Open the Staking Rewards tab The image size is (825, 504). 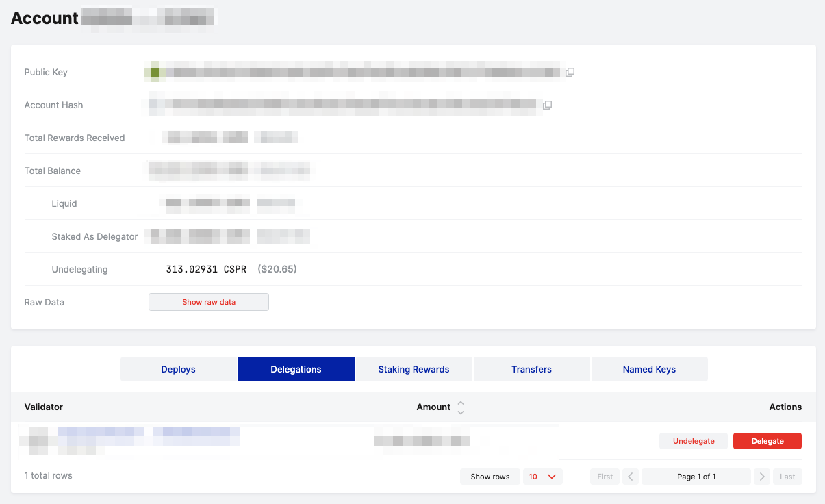pos(414,369)
